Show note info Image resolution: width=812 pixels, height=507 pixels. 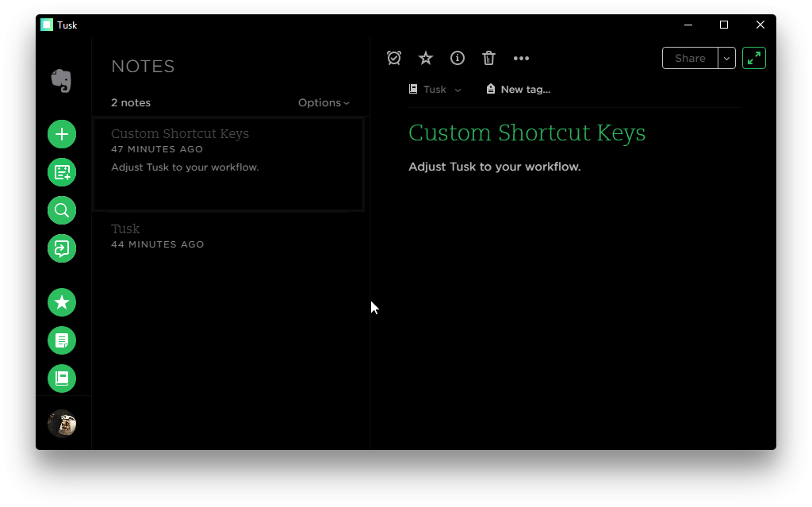tap(458, 58)
